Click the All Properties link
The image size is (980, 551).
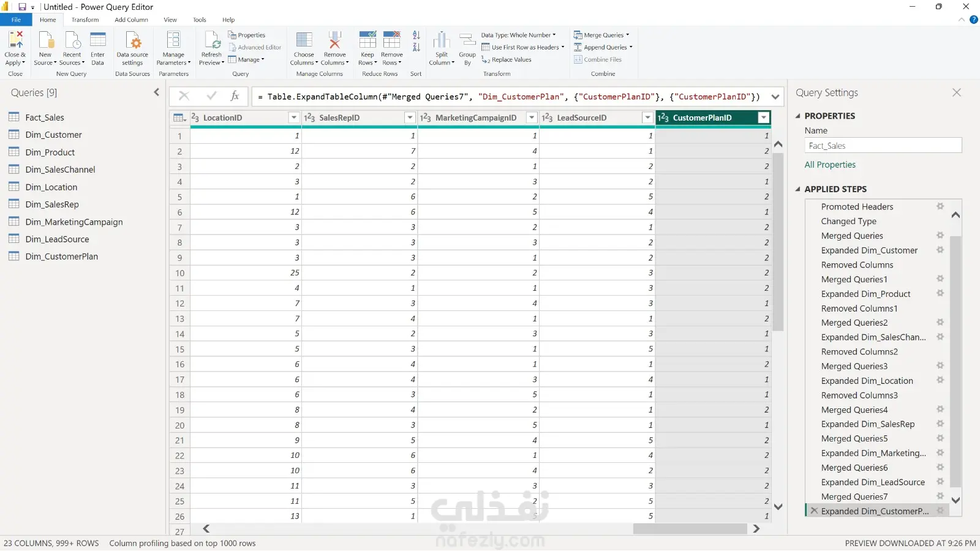(x=830, y=165)
